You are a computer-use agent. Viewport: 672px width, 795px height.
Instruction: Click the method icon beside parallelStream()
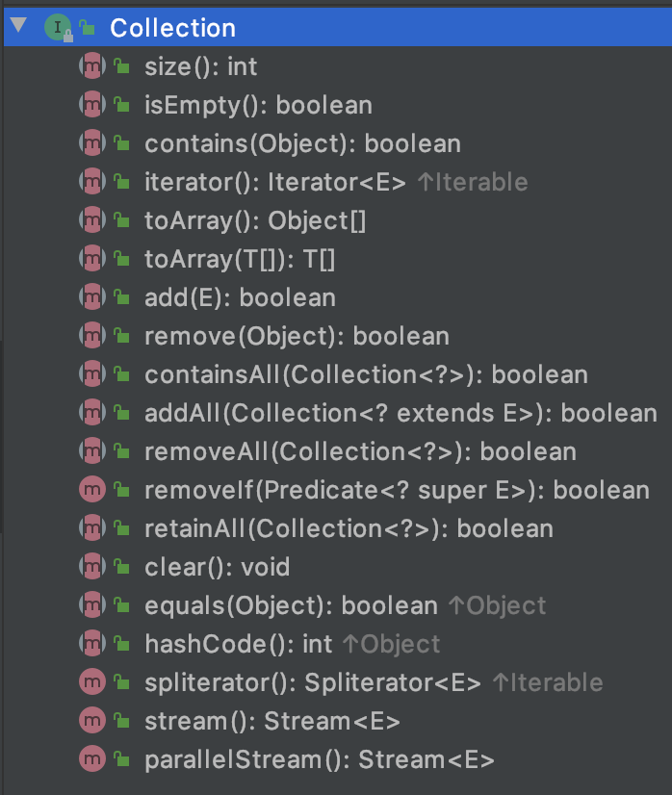(x=90, y=759)
